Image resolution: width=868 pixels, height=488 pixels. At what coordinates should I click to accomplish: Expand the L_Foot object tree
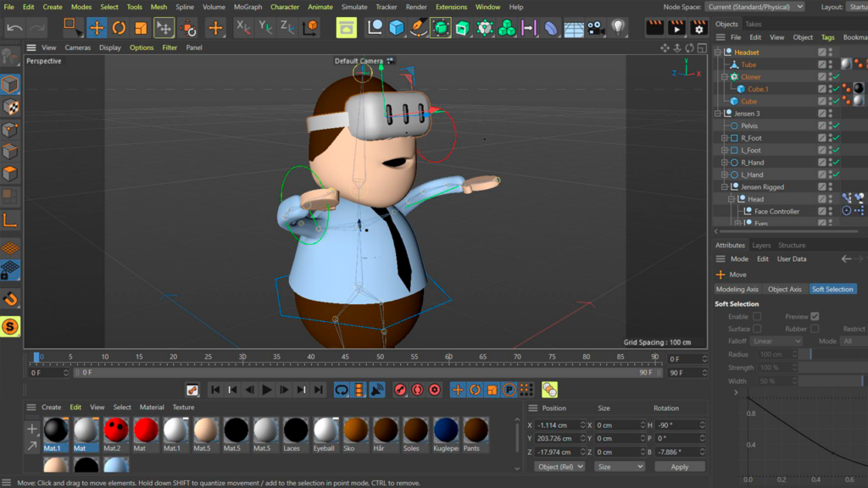click(x=725, y=150)
